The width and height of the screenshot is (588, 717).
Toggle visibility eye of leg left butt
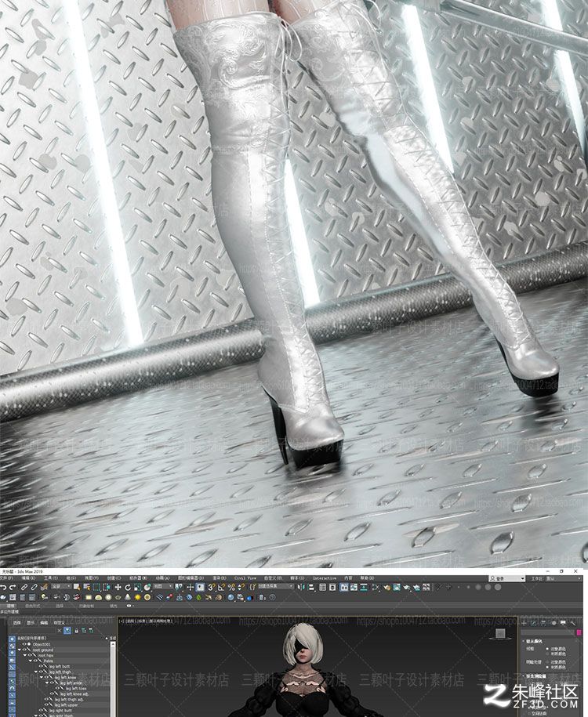pyautogui.click(x=41, y=666)
